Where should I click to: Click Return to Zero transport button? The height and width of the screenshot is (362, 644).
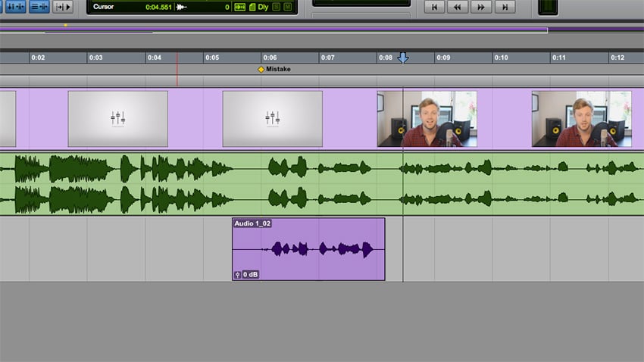[x=434, y=7]
